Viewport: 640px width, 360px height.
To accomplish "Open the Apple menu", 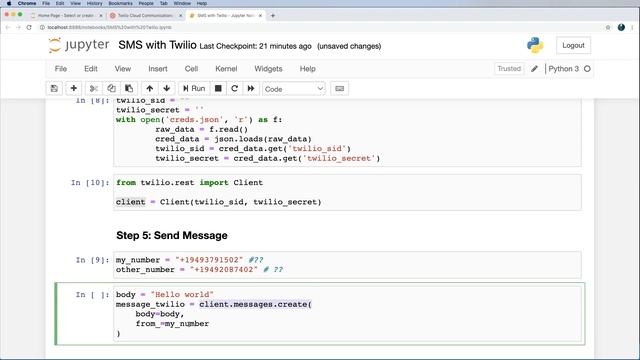I will (x=9, y=3).
